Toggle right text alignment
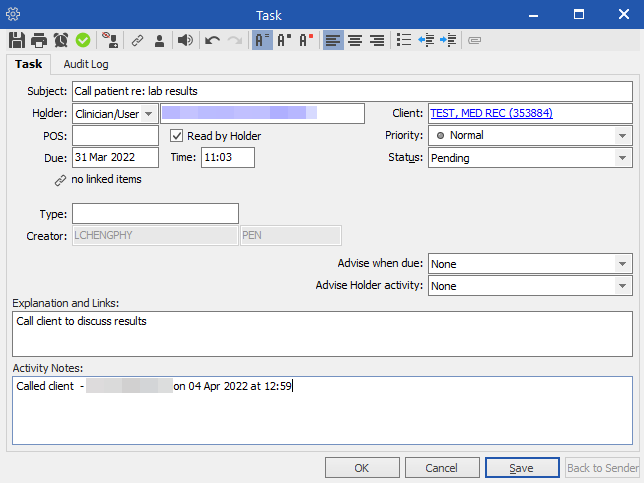Screen dimensions: 644x483 coord(377,40)
